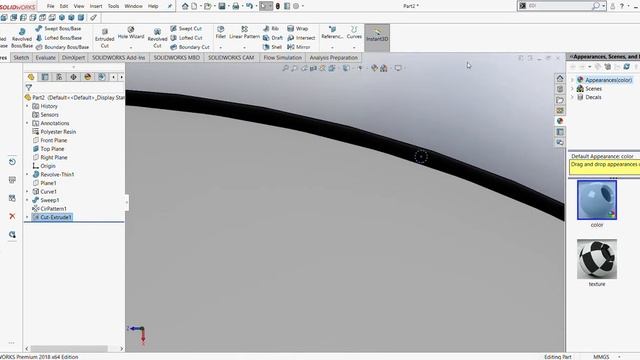Switch to the DimXpert tab
The image size is (640, 360).
(x=73, y=58)
